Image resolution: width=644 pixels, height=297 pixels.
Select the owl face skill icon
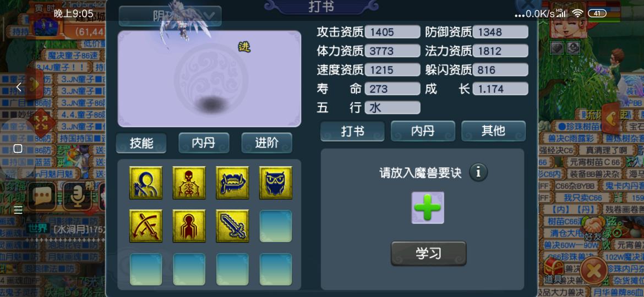pos(276,183)
